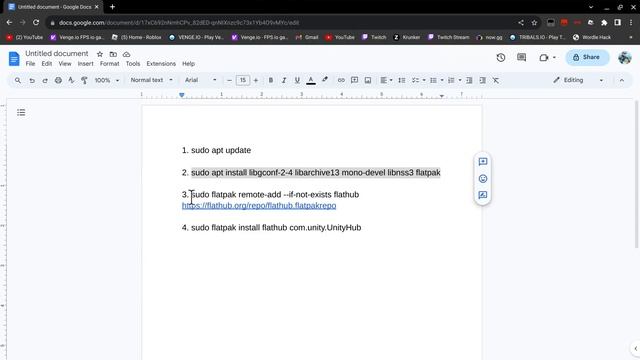Screen dimensions: 640x360
Task: Toggle bold formatting
Action: click(x=271, y=80)
